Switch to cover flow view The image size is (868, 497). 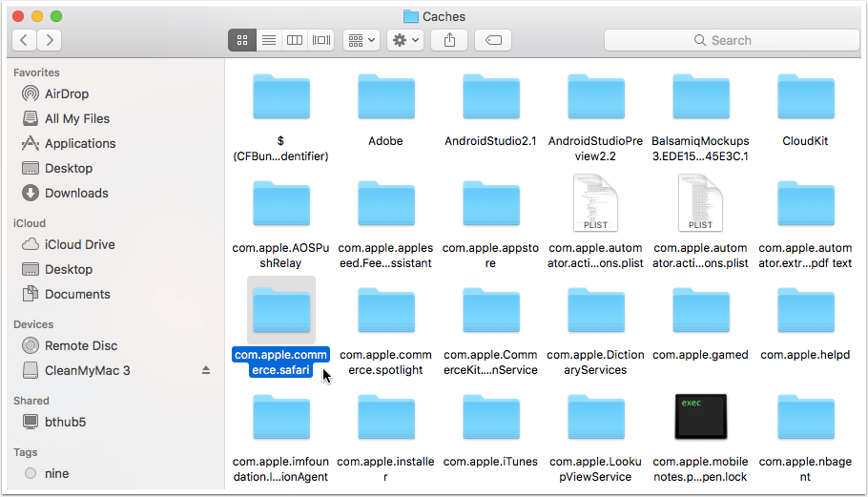321,40
